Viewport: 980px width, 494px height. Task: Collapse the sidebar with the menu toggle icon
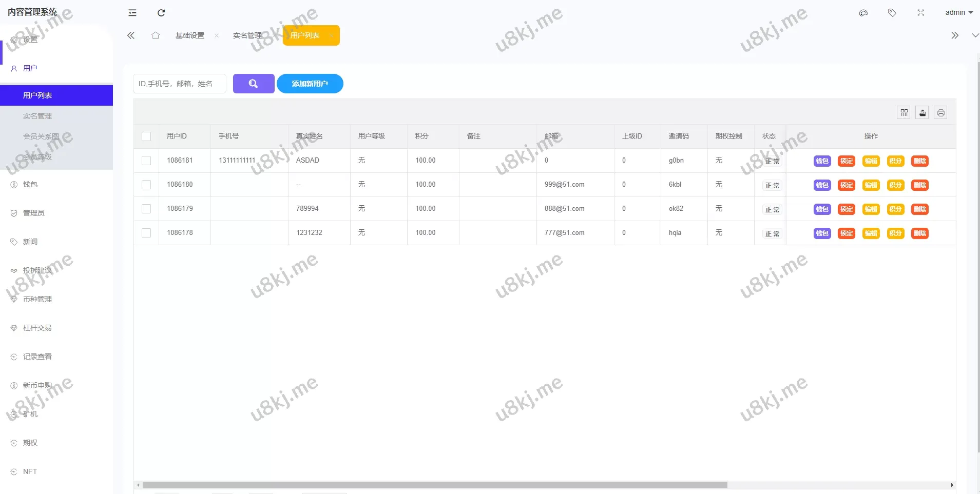tap(132, 13)
